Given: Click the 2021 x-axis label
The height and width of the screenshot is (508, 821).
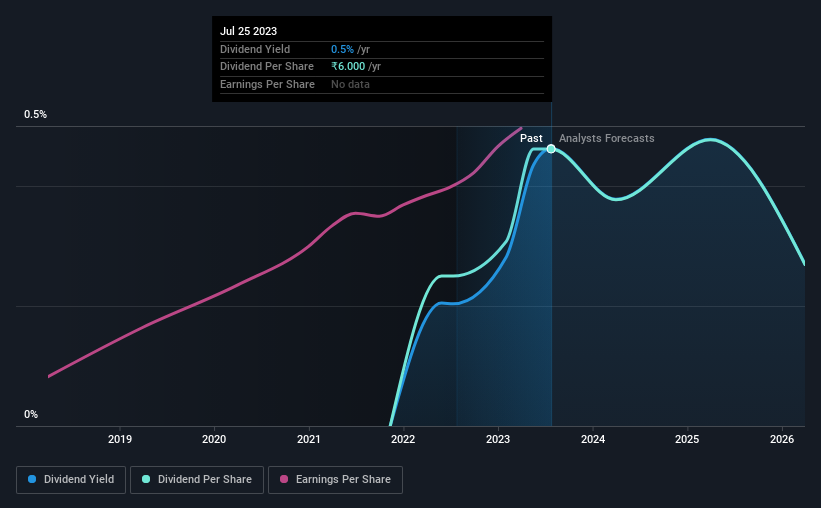Looking at the screenshot, I should click(x=309, y=439).
